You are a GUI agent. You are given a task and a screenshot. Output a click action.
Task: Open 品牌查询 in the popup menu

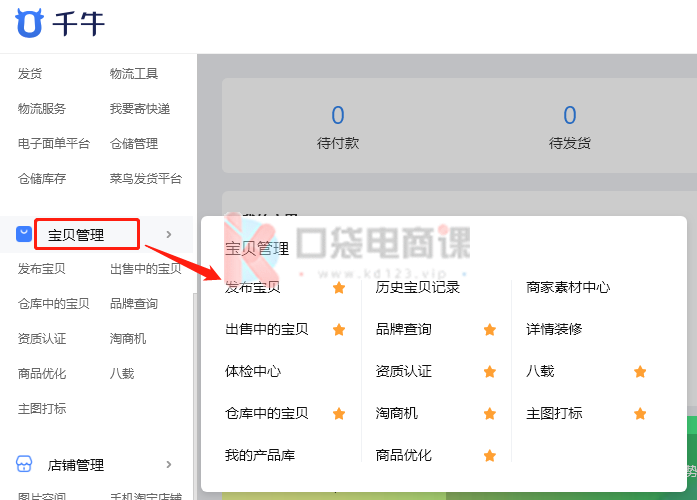pos(404,329)
